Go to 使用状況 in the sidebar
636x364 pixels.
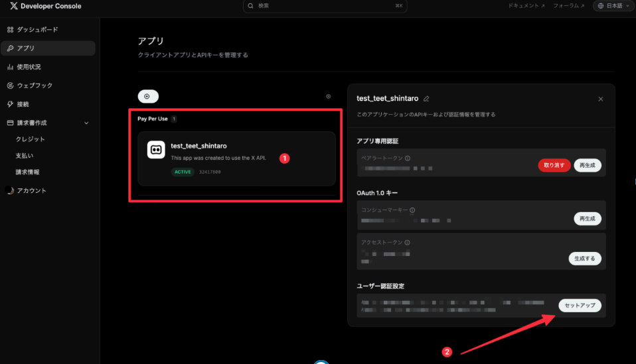coord(29,67)
